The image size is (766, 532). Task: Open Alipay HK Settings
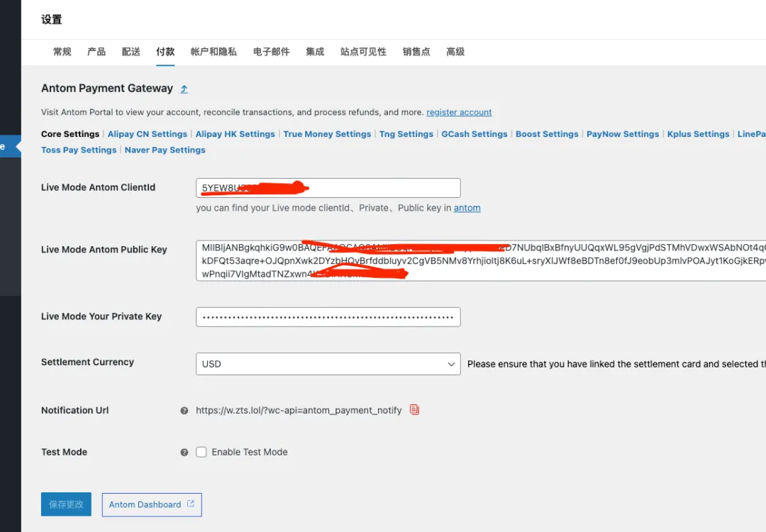pos(235,134)
